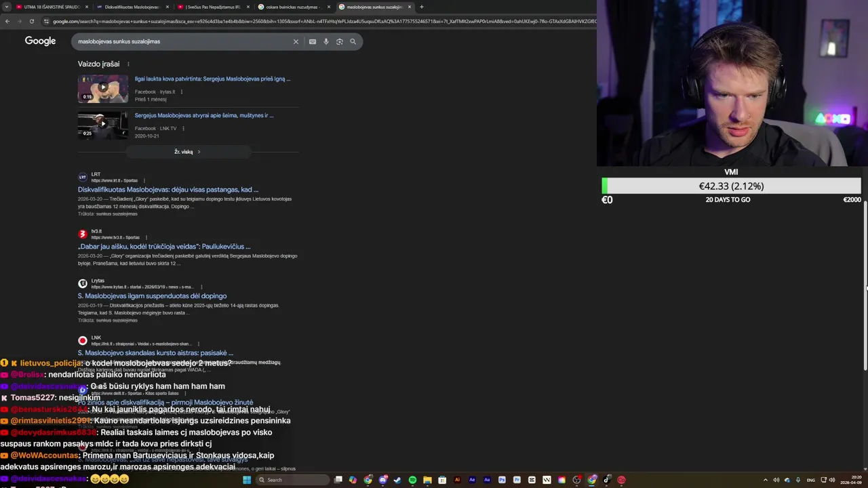
Task: Click the VMI donation progress bar
Action: (x=731, y=186)
